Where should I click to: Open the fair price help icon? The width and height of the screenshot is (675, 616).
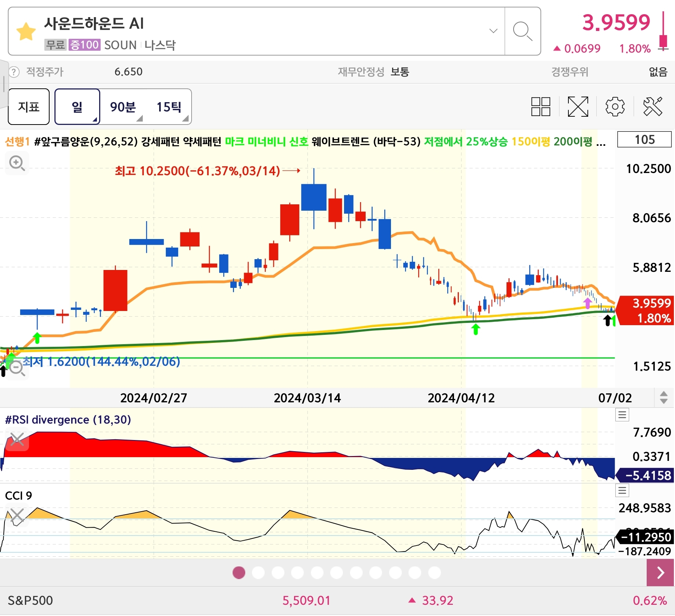pos(14,72)
